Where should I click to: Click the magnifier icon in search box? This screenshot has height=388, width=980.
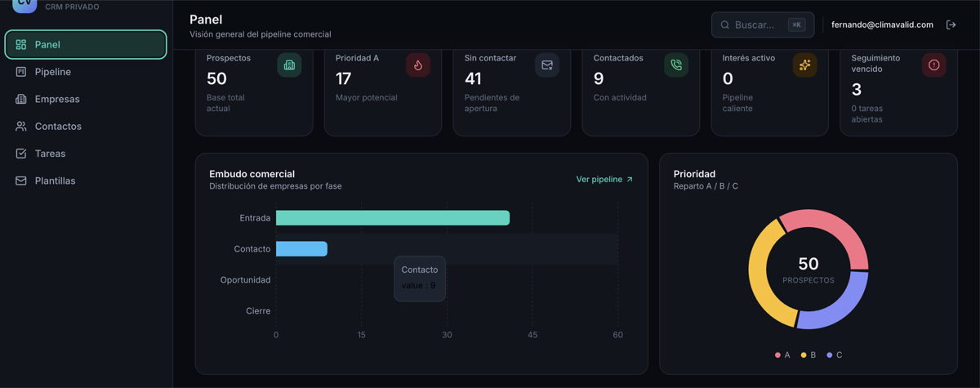point(724,25)
